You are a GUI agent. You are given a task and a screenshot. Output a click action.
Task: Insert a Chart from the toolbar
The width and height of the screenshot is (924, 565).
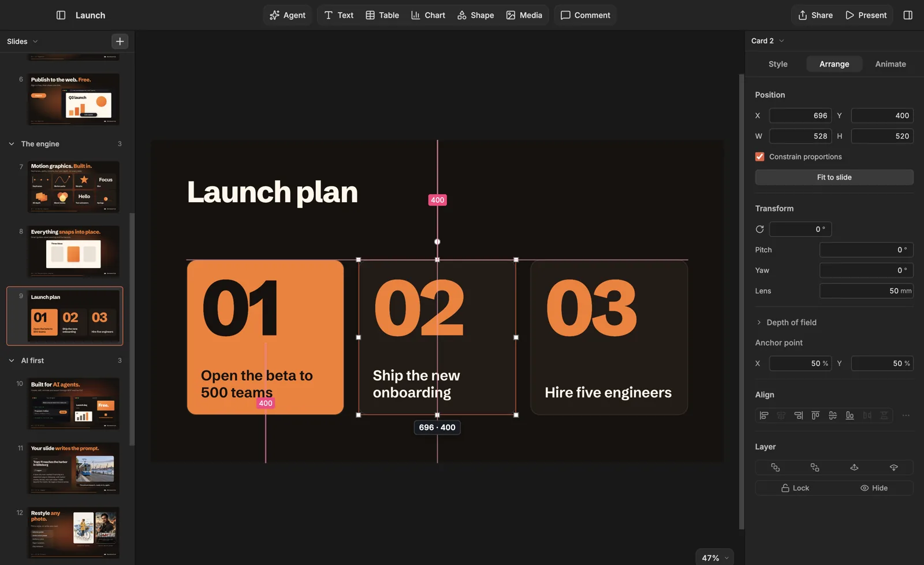point(428,15)
